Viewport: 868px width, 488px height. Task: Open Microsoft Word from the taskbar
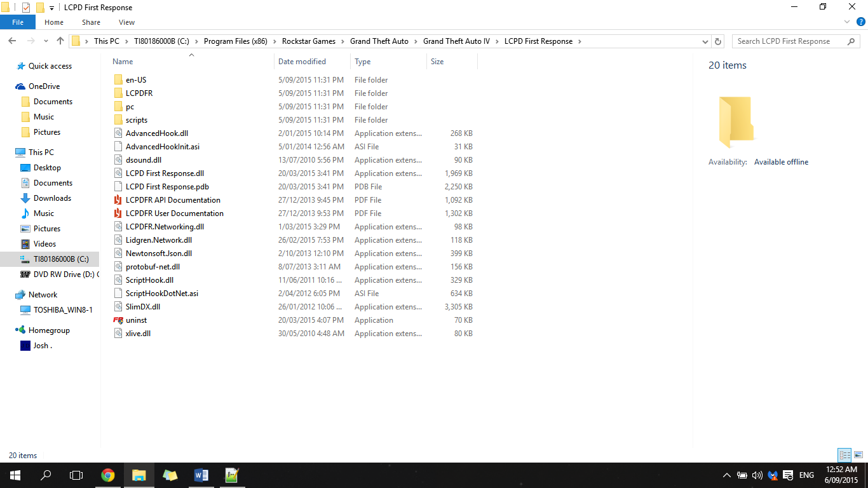201,475
